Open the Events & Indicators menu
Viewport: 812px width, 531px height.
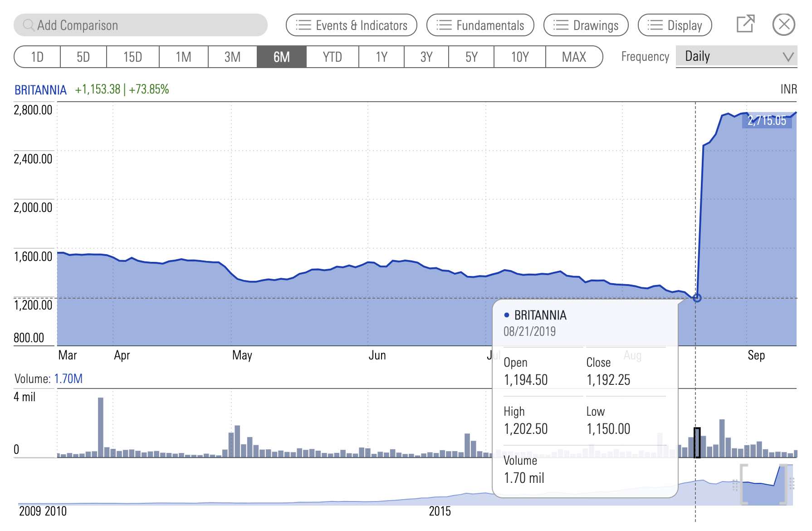tap(352, 25)
